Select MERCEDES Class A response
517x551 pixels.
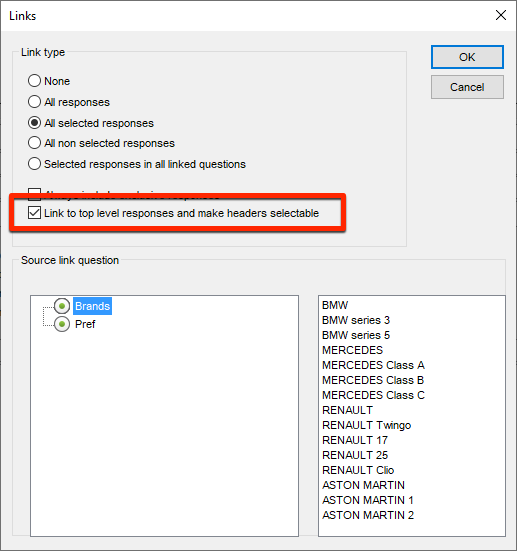pos(373,365)
